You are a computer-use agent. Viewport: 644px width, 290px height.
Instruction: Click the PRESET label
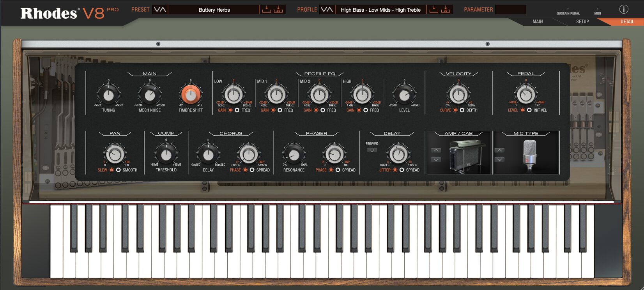140,9
